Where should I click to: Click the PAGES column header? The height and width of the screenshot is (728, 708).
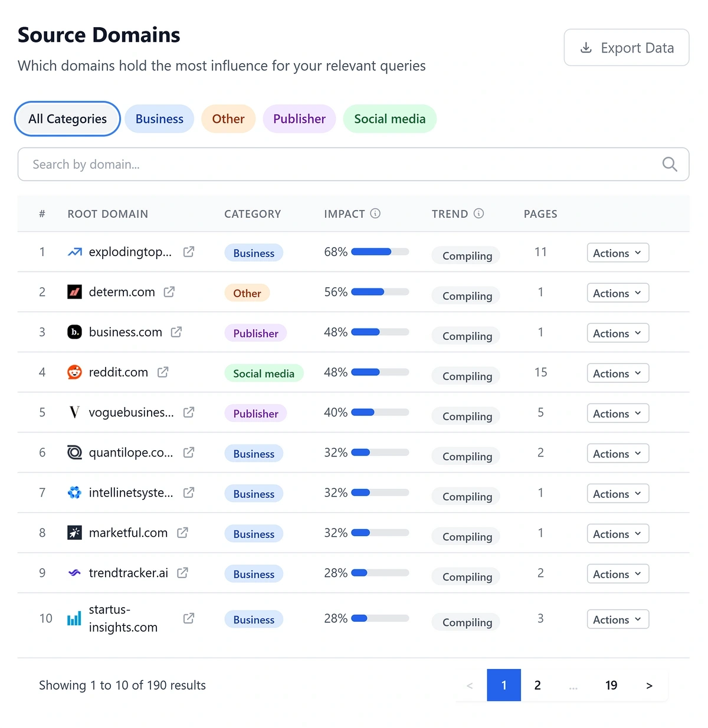(x=540, y=214)
